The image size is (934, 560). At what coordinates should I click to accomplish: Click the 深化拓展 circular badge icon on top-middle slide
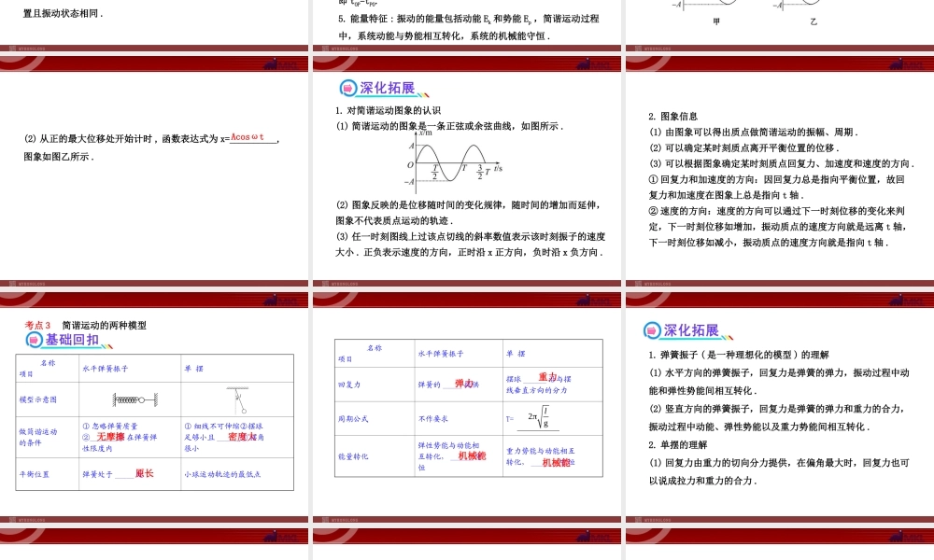pyautogui.click(x=347, y=89)
